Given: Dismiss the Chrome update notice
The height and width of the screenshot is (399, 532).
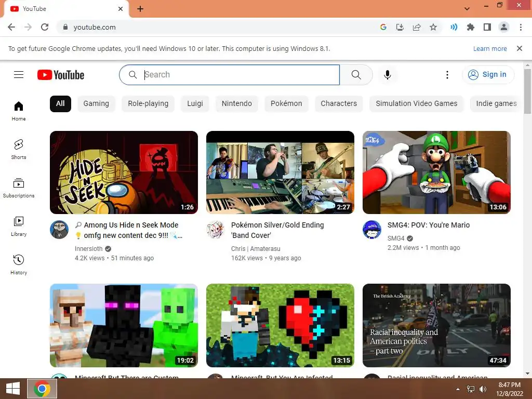Looking at the screenshot, I should [520, 48].
